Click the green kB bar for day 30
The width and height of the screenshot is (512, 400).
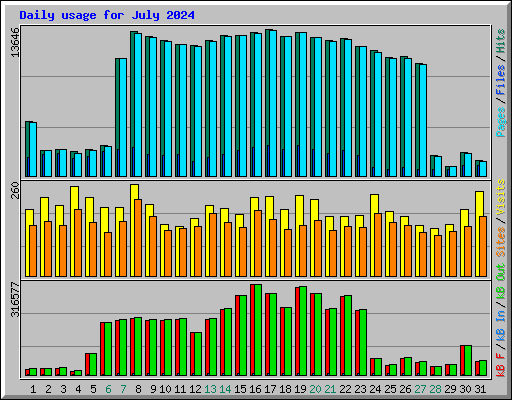click(x=468, y=361)
